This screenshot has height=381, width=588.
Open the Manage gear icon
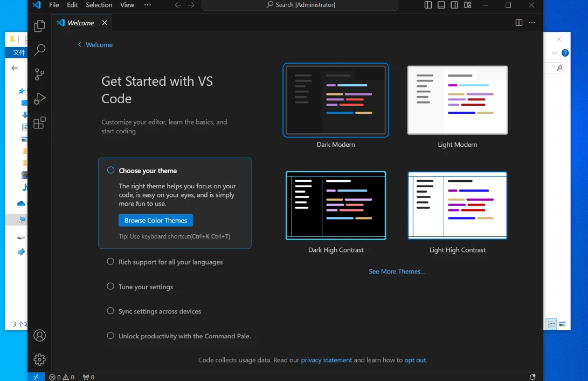[x=39, y=359]
